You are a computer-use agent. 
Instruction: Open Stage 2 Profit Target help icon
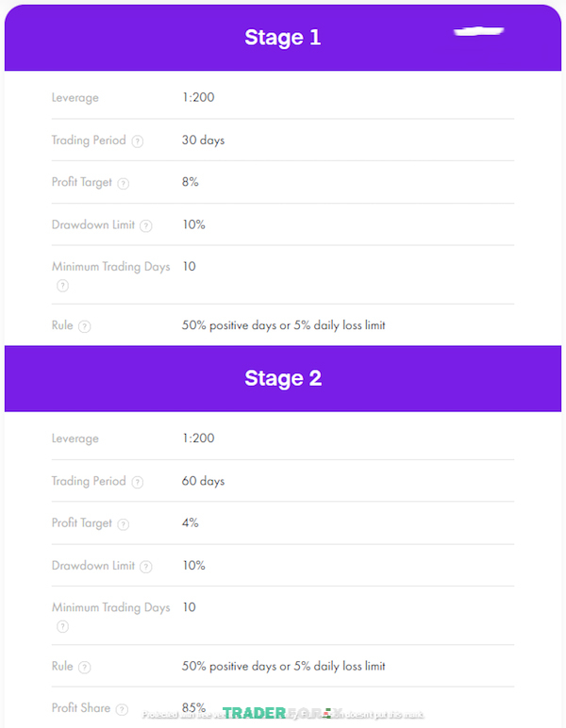(123, 524)
